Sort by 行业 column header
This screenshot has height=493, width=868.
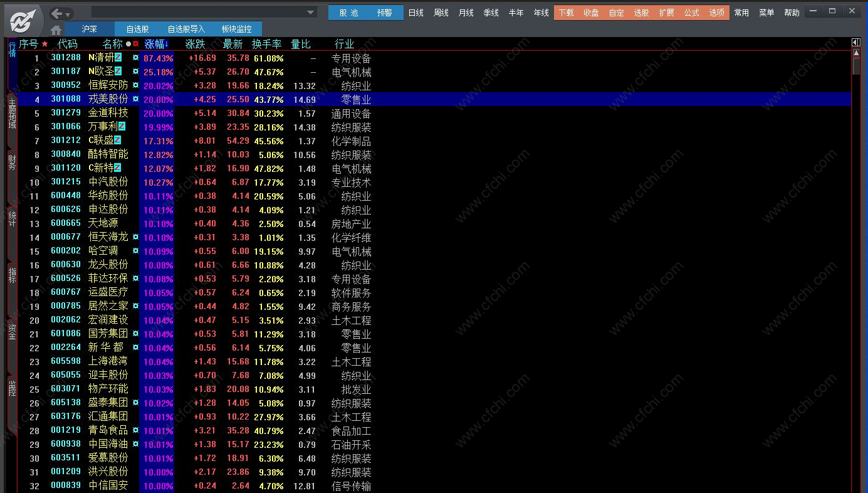[345, 44]
